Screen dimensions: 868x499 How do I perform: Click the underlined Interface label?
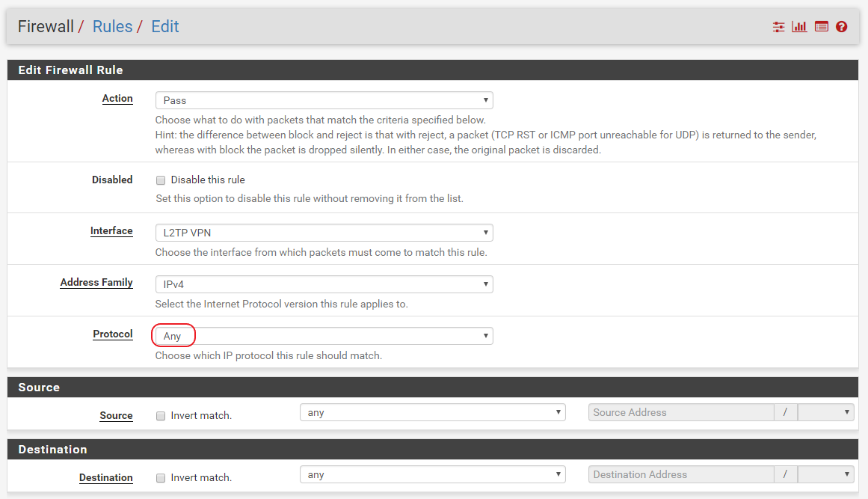[111, 231]
